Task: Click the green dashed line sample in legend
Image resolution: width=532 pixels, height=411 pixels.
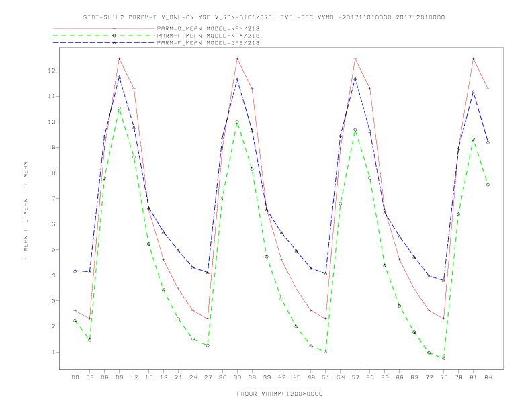Action: pos(104,36)
